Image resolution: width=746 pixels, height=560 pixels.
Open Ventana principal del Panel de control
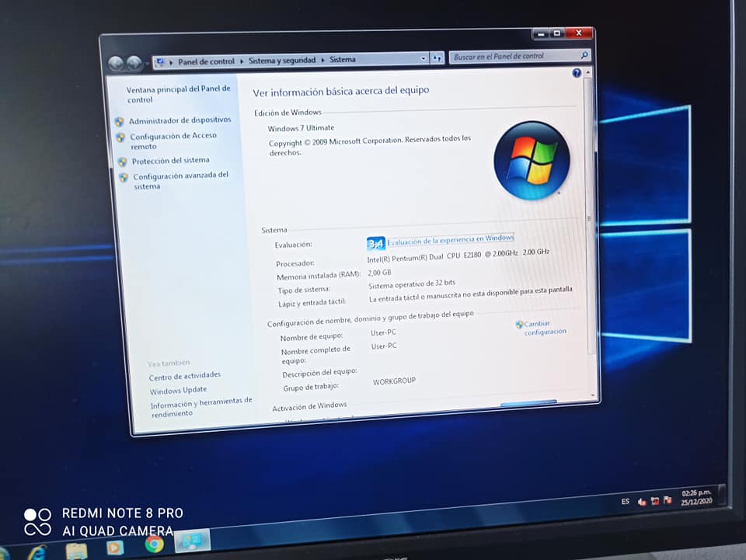179,94
